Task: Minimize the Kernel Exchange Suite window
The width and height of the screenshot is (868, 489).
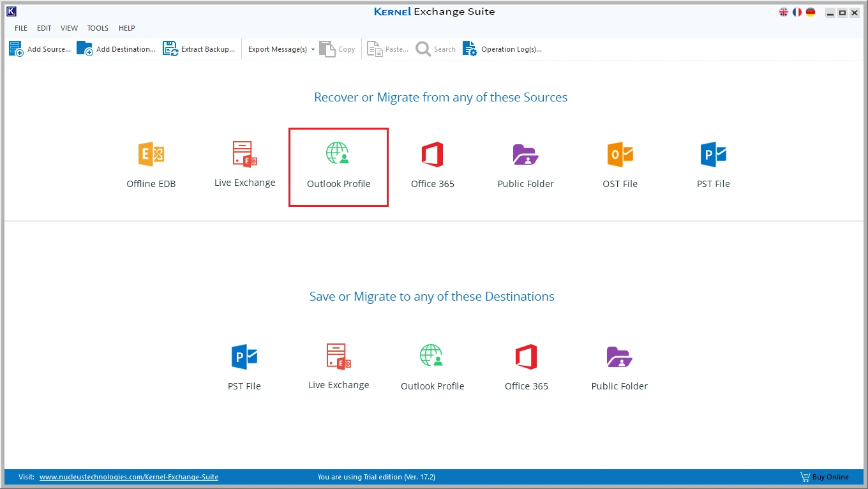Action: (830, 13)
